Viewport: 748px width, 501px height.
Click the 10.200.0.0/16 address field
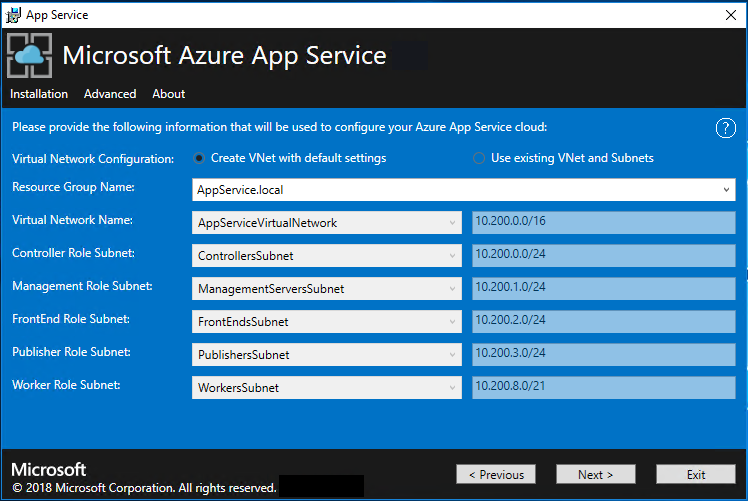(x=603, y=222)
